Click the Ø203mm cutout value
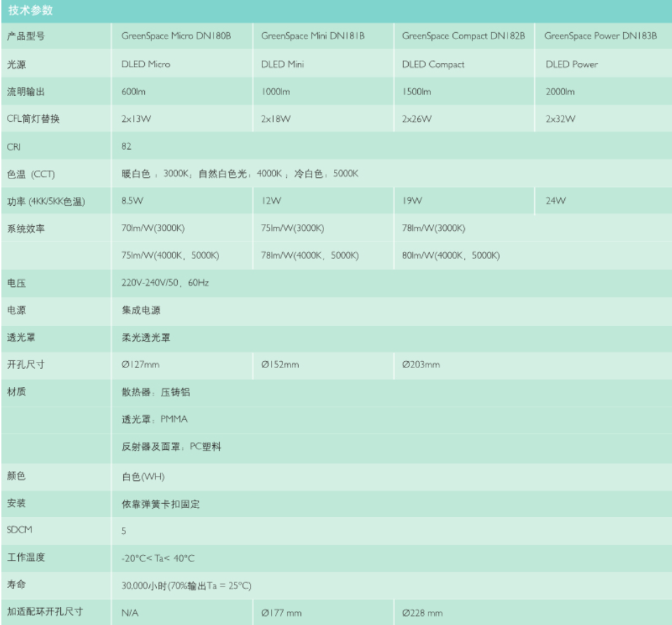The image size is (672, 625). tap(421, 365)
